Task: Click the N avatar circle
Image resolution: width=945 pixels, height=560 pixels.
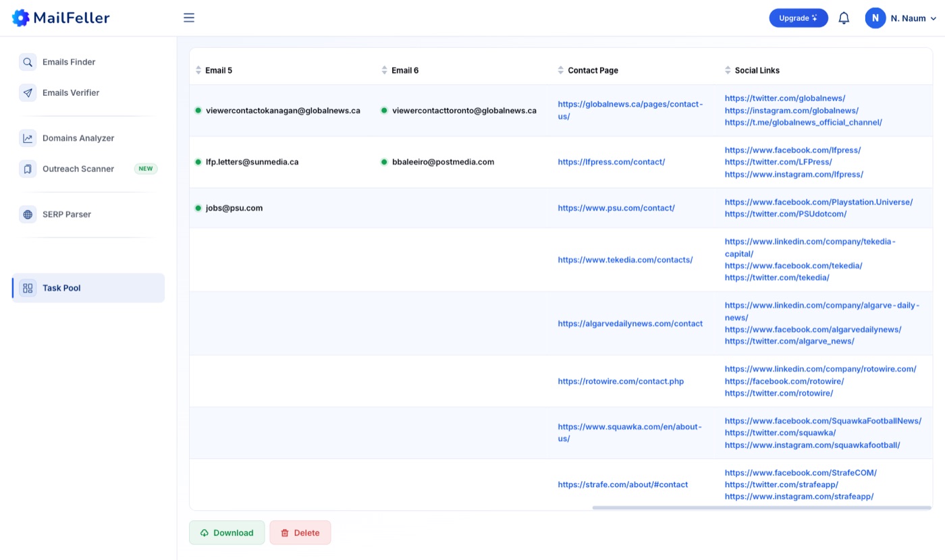Action: click(875, 18)
